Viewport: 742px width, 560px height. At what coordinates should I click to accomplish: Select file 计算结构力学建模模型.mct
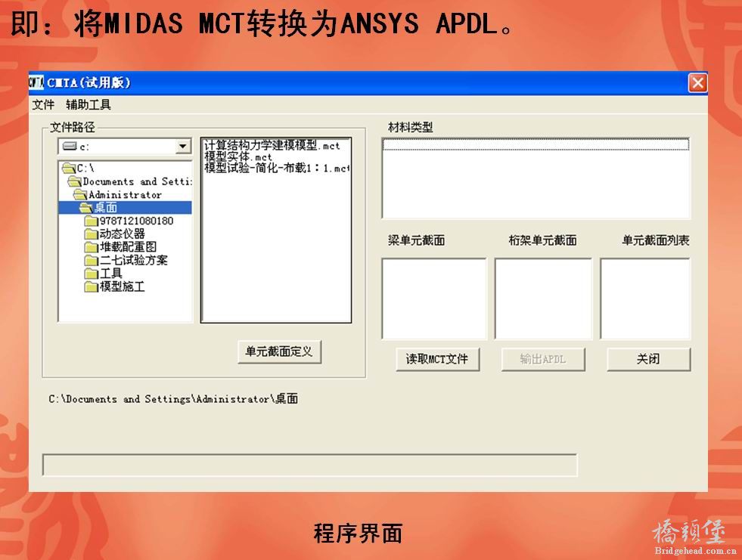click(x=272, y=145)
